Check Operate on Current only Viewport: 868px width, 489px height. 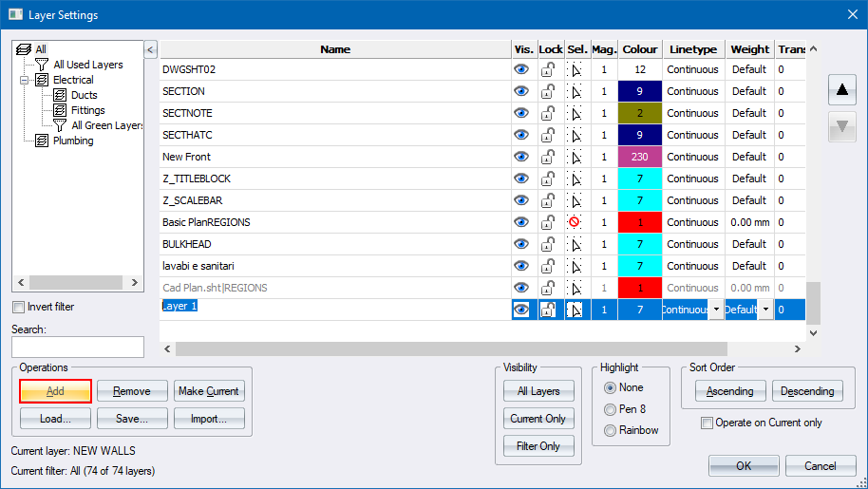[707, 423]
